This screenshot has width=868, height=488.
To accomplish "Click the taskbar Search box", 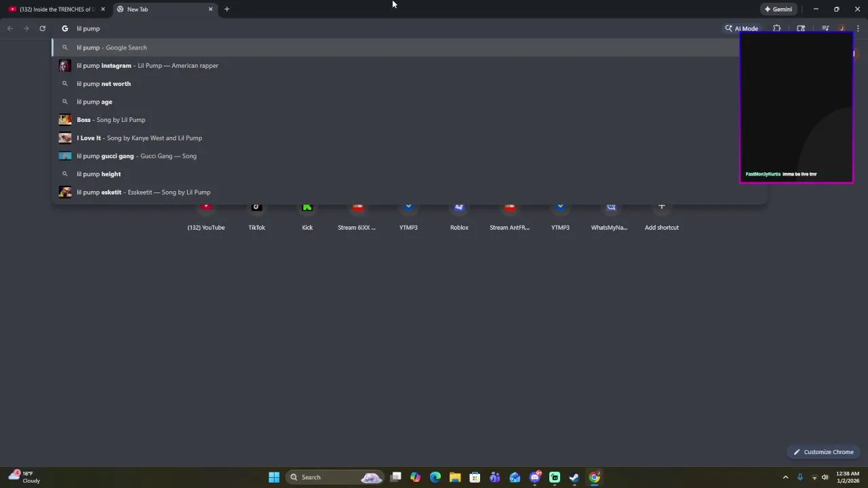I will pyautogui.click(x=335, y=477).
